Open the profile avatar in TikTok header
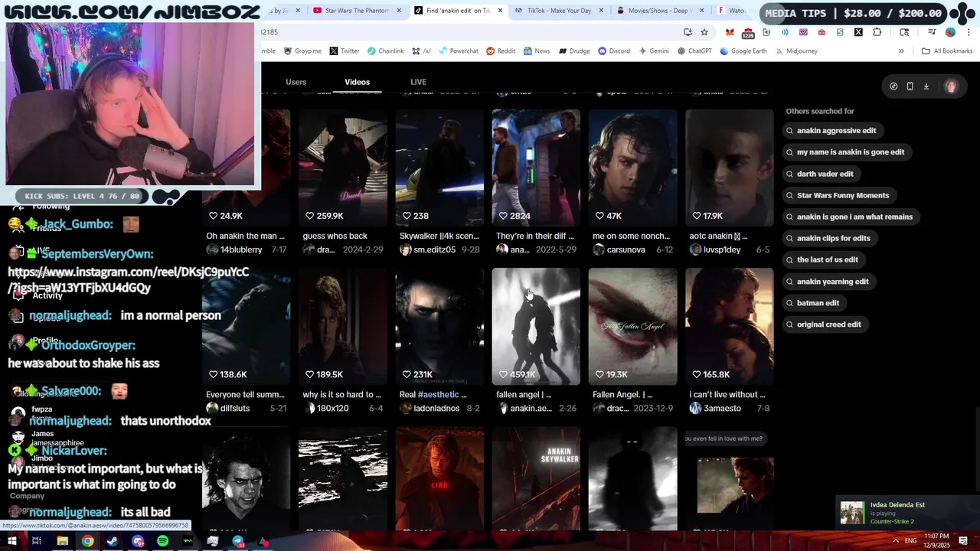Image resolution: width=980 pixels, height=551 pixels. [951, 86]
